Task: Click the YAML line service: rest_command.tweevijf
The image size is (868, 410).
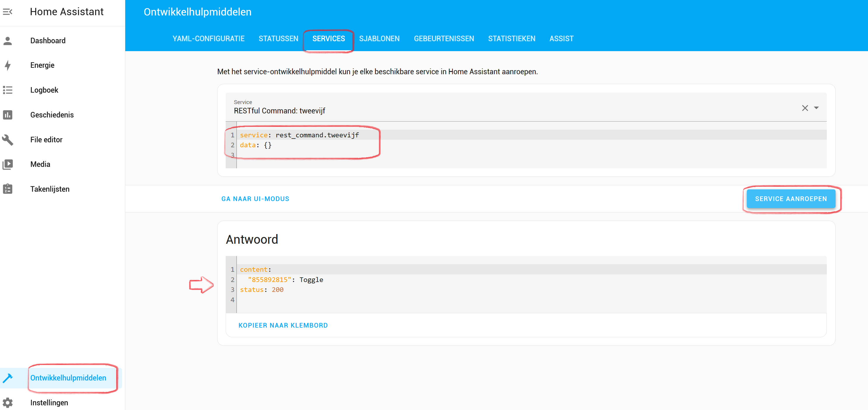Action: (299, 135)
